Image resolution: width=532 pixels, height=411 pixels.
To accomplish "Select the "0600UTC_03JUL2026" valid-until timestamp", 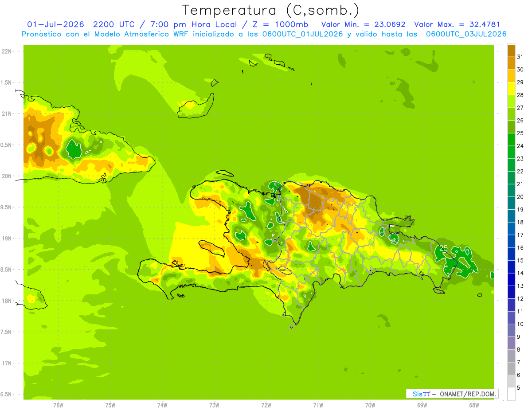I will pyautogui.click(x=466, y=34).
